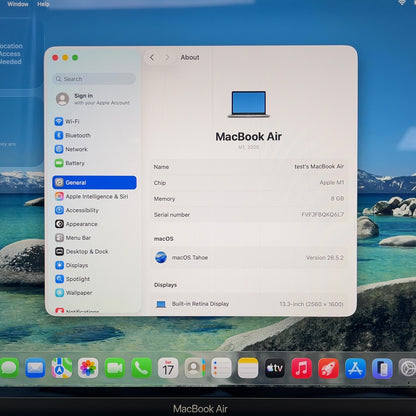Click the Built-in Retina Display row

(249, 304)
